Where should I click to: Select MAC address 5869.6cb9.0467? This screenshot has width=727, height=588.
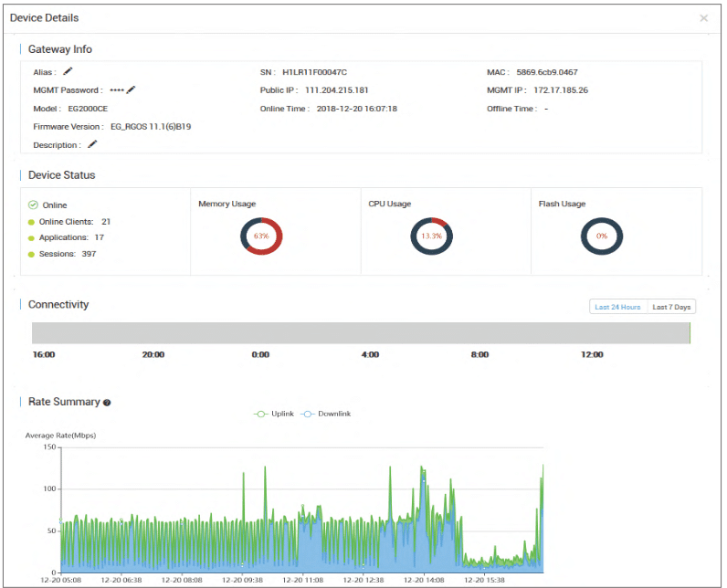tap(547, 72)
